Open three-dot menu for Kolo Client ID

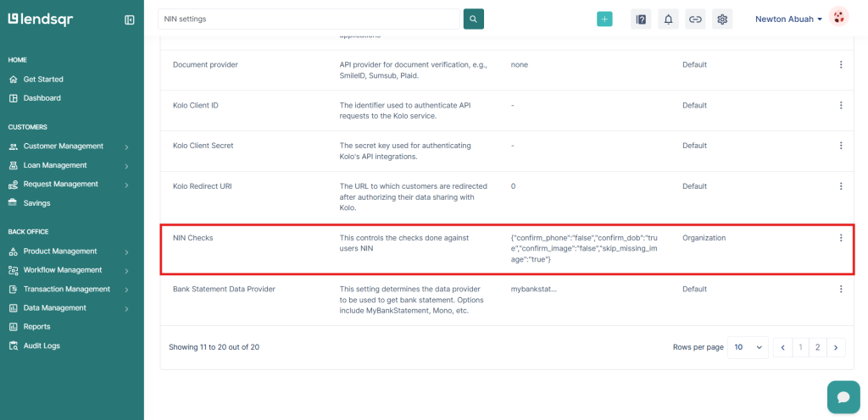tap(841, 105)
